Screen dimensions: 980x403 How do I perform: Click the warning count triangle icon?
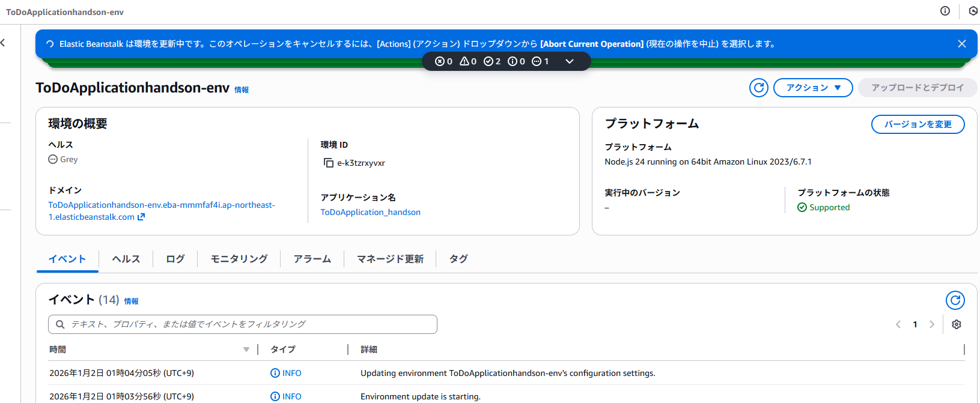[x=464, y=61]
